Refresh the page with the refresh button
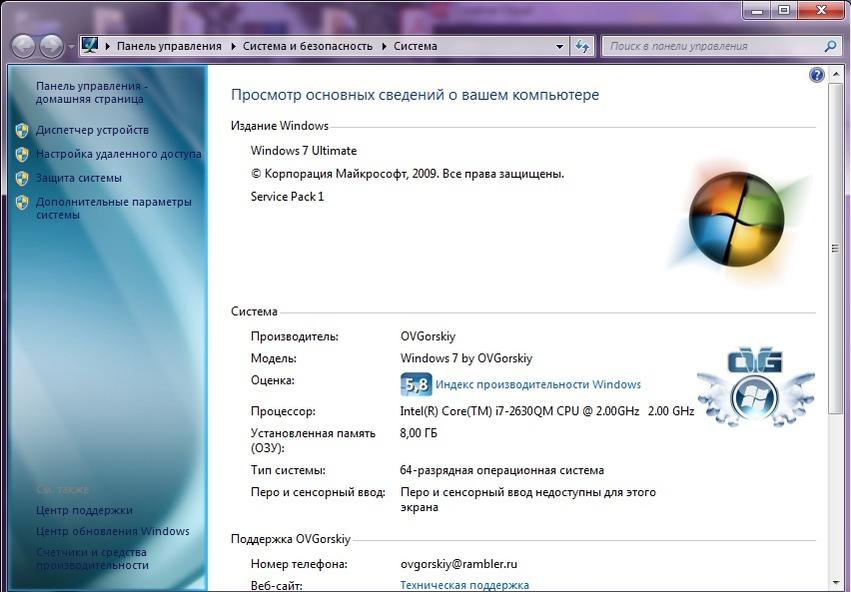 coord(582,47)
